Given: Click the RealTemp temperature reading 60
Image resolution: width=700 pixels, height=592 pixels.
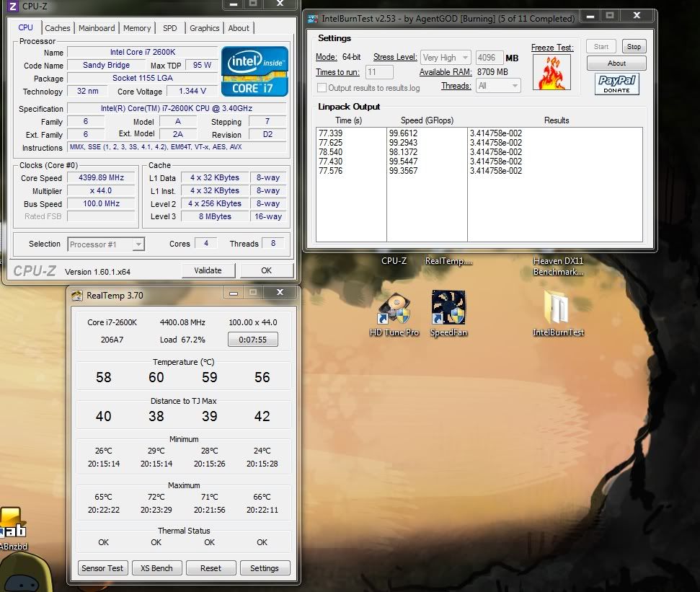Looking at the screenshot, I should 156,377.
